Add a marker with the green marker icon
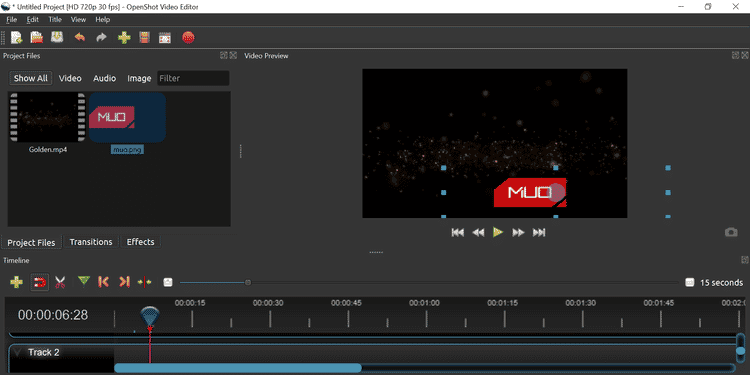 coord(84,282)
